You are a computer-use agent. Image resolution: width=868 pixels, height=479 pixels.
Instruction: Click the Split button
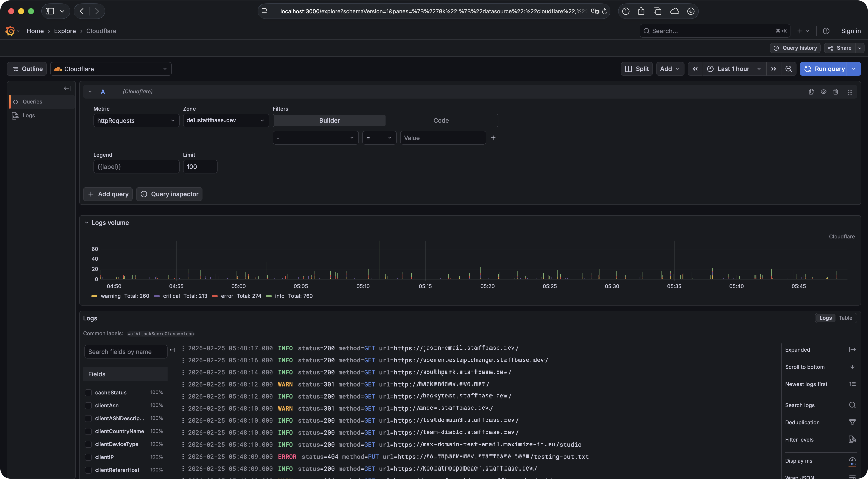pyautogui.click(x=637, y=69)
